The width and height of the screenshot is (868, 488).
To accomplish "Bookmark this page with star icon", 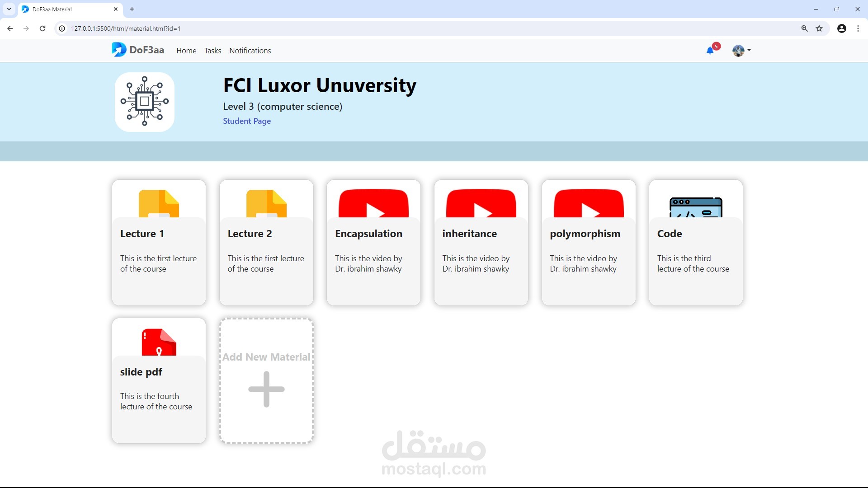I will pyautogui.click(x=819, y=28).
